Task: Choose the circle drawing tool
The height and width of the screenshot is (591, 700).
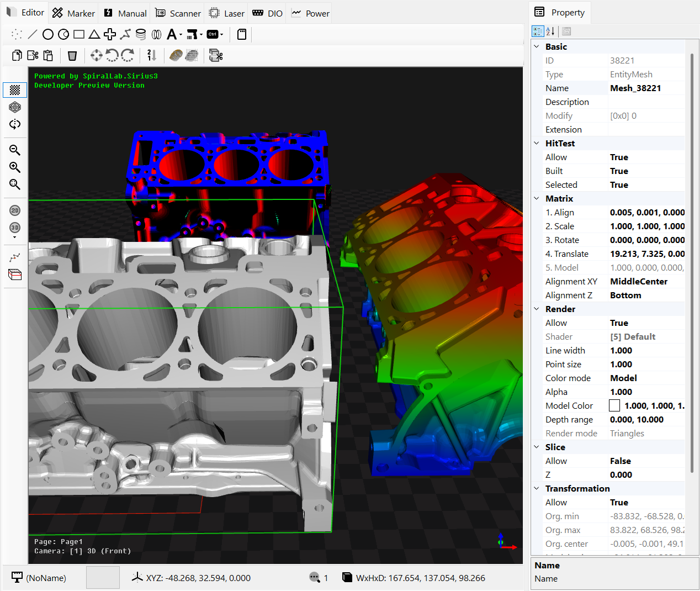Action: pyautogui.click(x=48, y=35)
